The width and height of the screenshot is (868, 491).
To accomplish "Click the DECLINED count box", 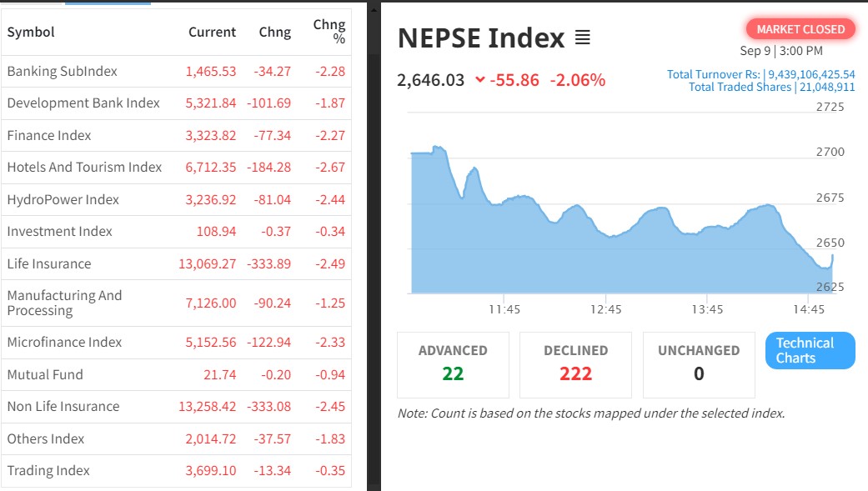I will point(575,364).
